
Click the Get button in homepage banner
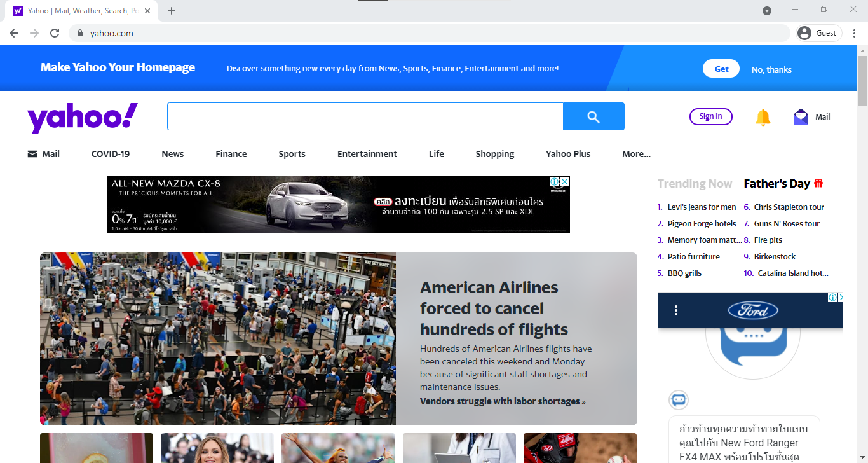click(721, 69)
